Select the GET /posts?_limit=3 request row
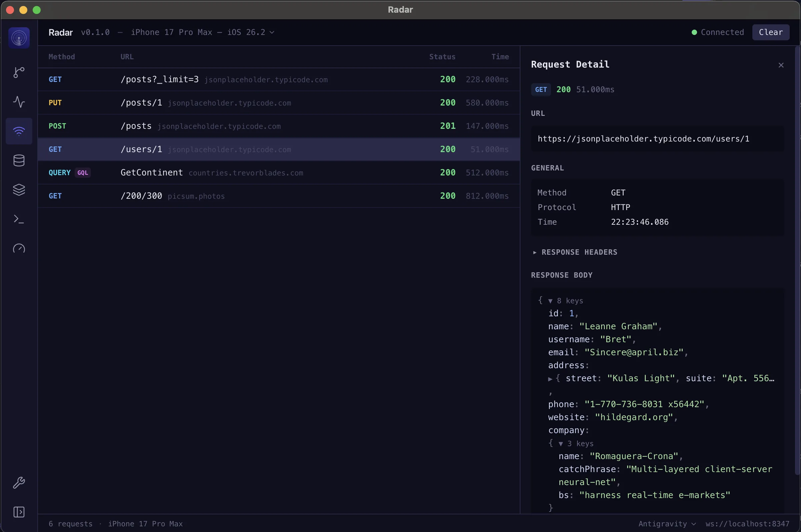 (x=279, y=79)
